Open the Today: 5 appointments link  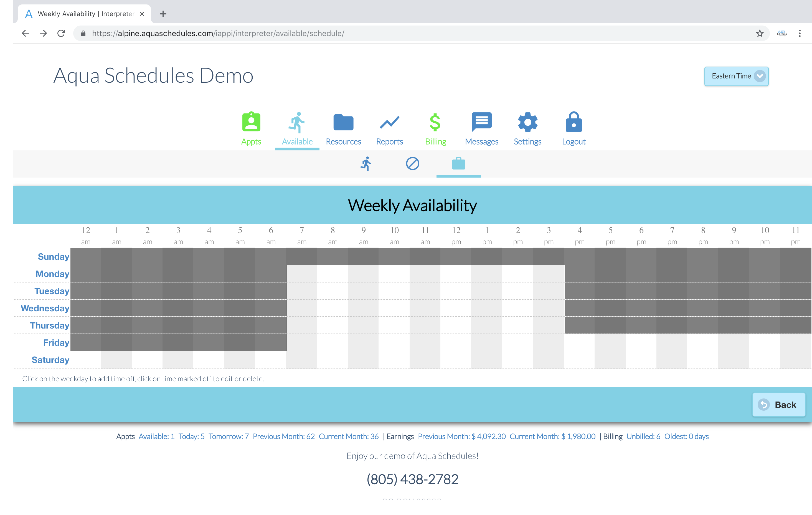191,436
